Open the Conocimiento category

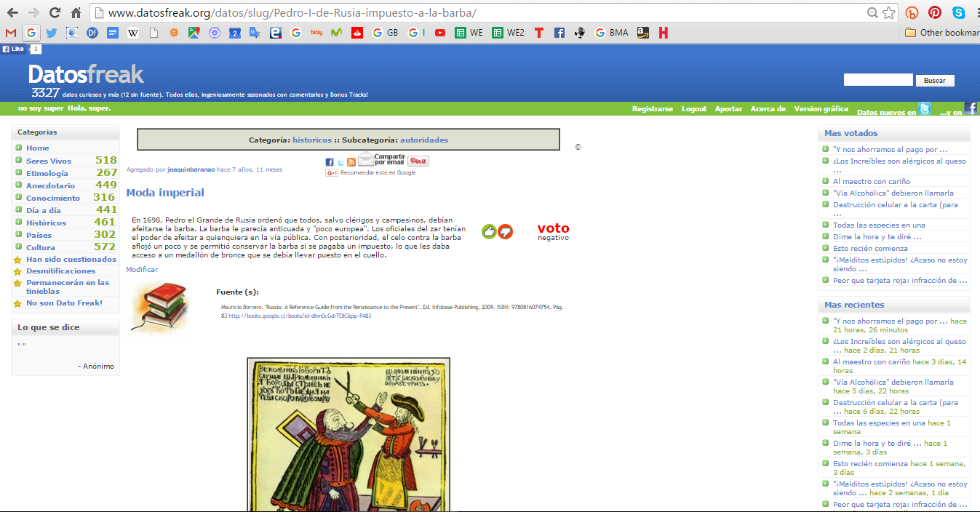coord(53,199)
